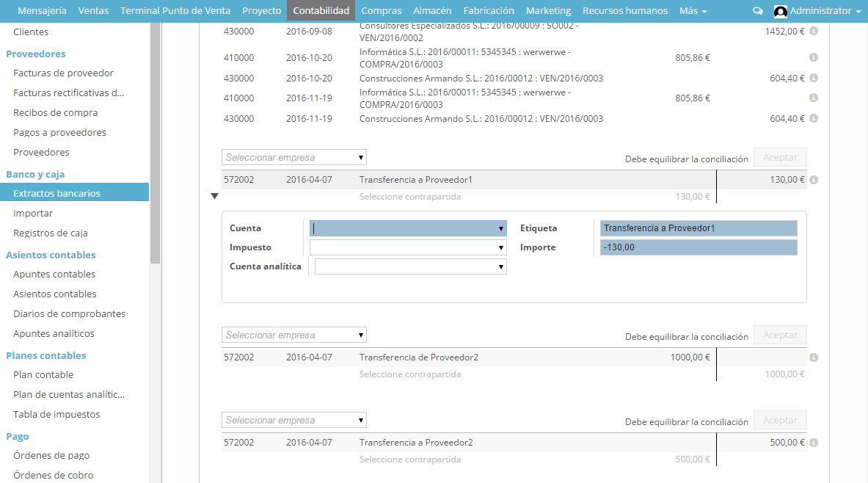The width and height of the screenshot is (868, 483).
Task: Open the first Seleccionar empresa dropdown
Action: point(293,157)
